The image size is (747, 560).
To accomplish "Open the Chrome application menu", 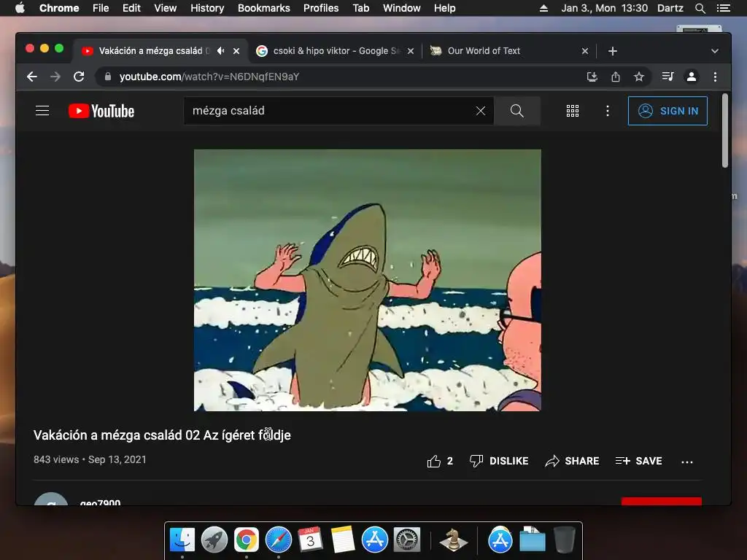I will pyautogui.click(x=59, y=8).
